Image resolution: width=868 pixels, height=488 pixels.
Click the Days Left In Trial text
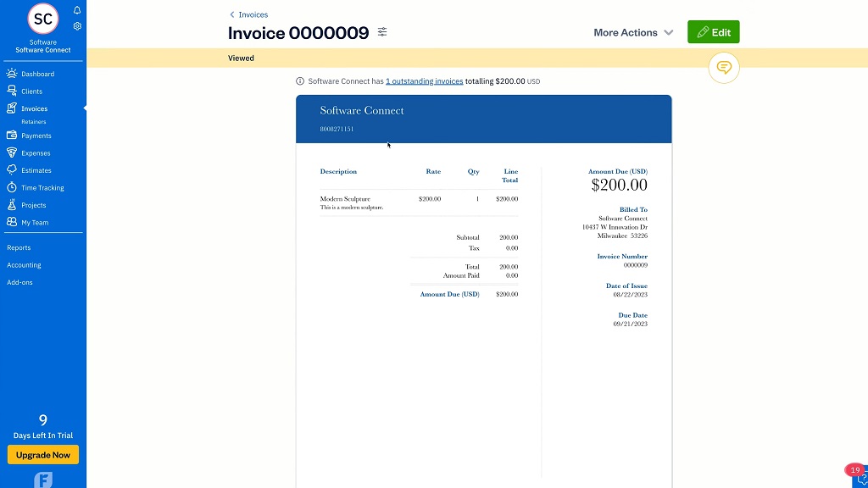coord(43,435)
